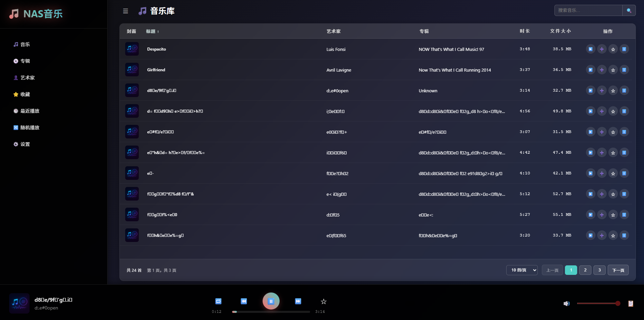Play the 3:07 track

coord(590,132)
